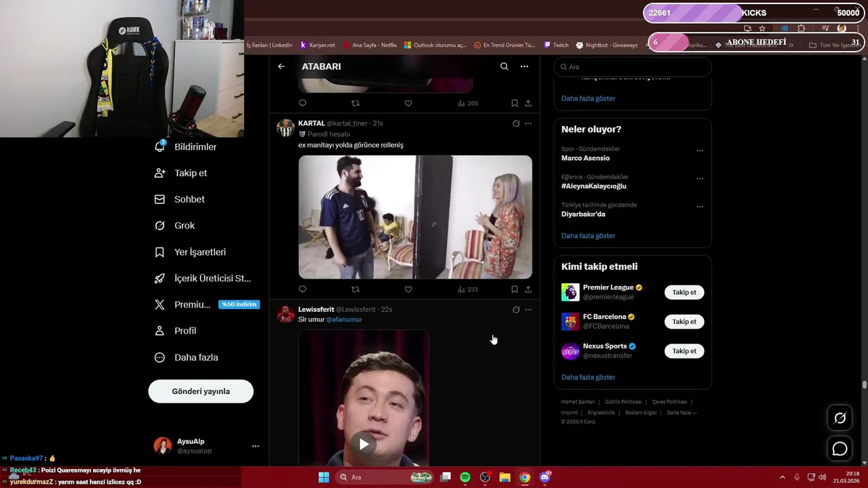Viewport: 868px width, 488px height.
Task: Repost the post with 265 views
Action: (x=355, y=103)
